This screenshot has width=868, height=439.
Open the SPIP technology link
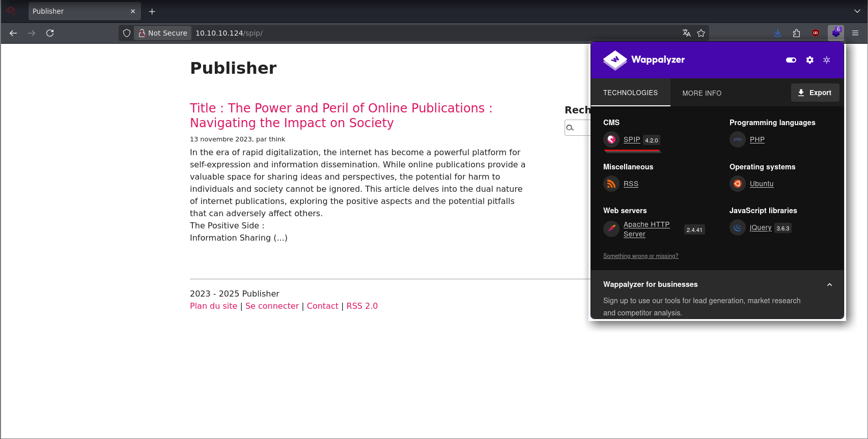click(x=632, y=139)
